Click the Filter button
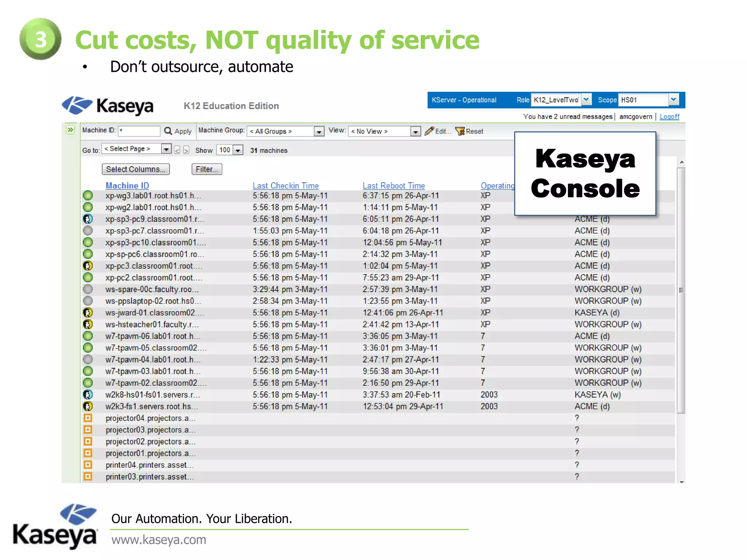The height and width of the screenshot is (560, 747). click(x=207, y=169)
